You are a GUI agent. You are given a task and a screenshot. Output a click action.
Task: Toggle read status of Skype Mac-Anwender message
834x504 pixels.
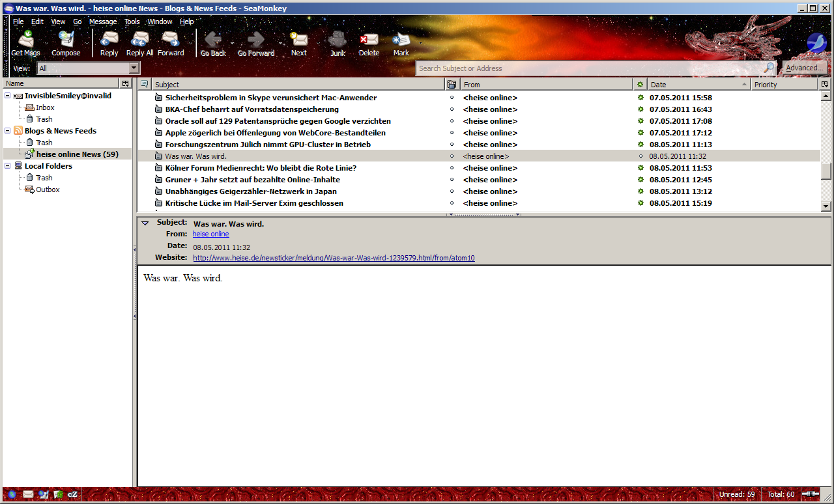[640, 98]
